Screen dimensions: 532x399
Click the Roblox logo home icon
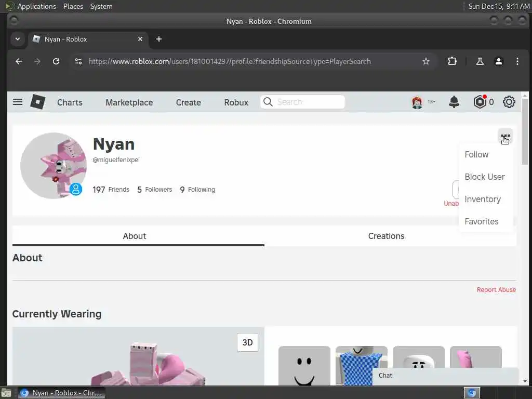(x=37, y=102)
